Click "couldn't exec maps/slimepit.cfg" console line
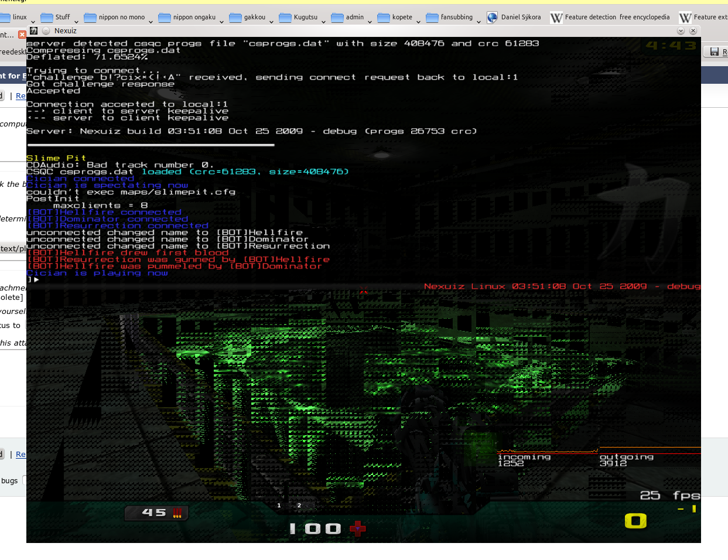This screenshot has width=728, height=560. point(131,192)
